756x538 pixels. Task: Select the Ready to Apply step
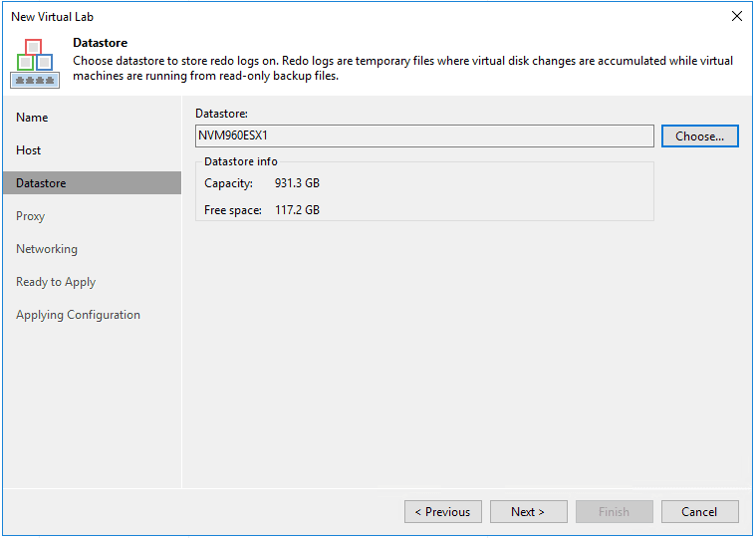56,282
